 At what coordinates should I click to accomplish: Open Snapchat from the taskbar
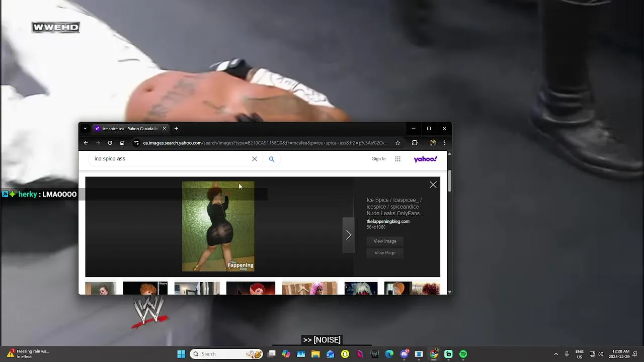tap(345, 354)
